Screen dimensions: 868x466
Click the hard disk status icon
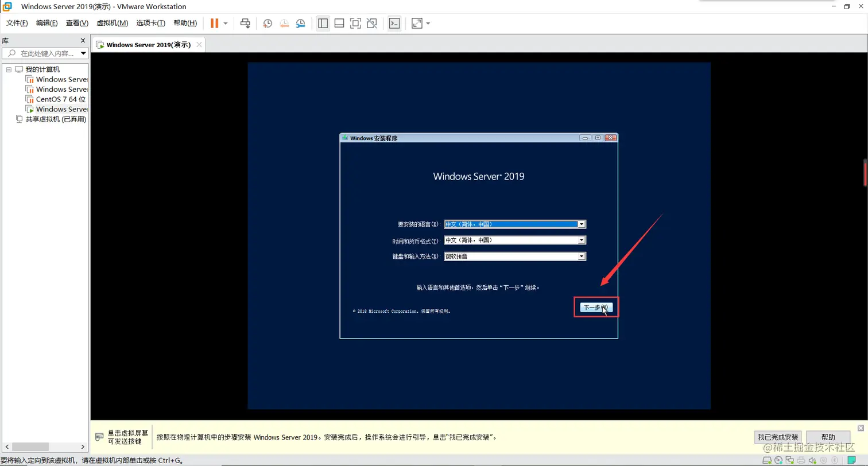click(767, 460)
